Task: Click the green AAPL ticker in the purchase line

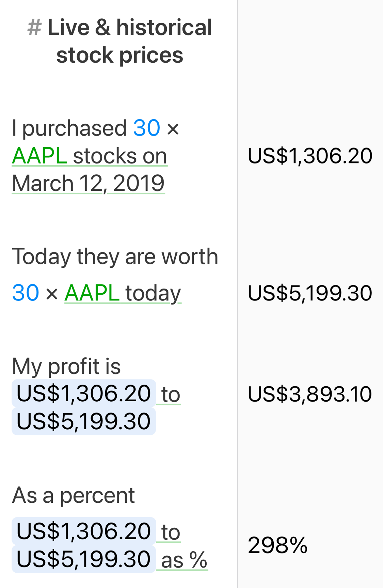Action: 39,156
